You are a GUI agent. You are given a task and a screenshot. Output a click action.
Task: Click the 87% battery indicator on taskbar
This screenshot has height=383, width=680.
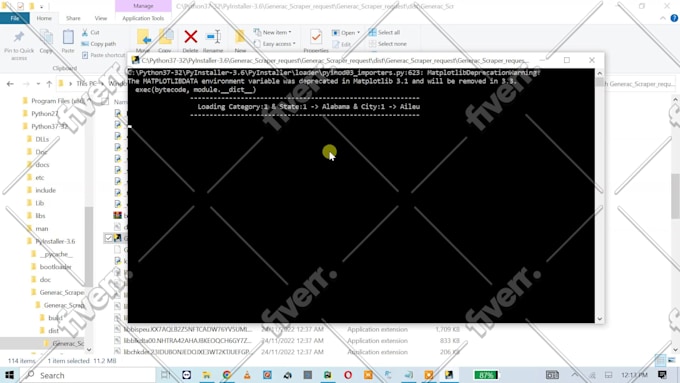pyautogui.click(x=486, y=375)
